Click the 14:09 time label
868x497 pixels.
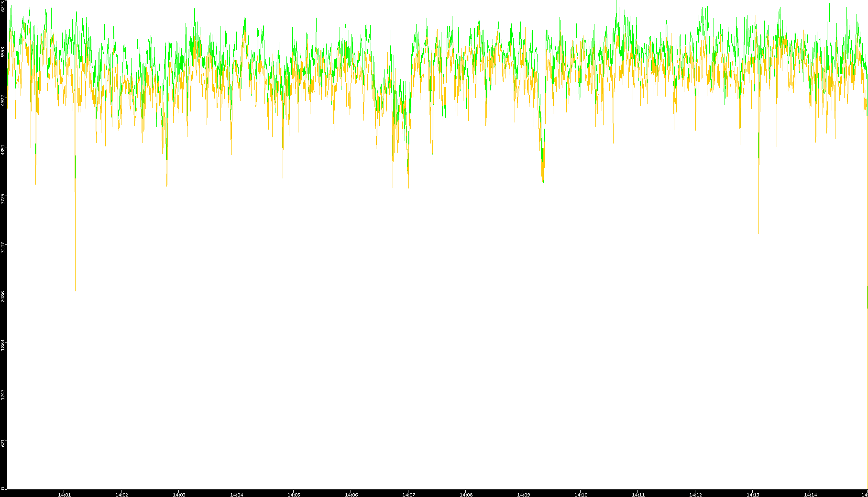tap(523, 495)
